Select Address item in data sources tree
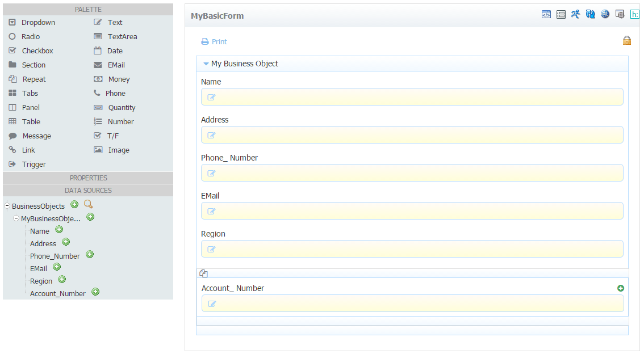644x354 pixels. click(43, 243)
